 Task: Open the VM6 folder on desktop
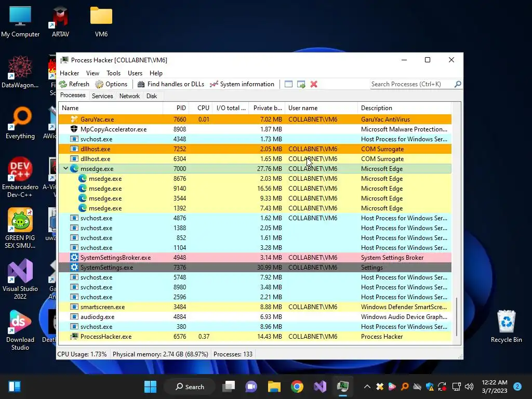point(101,21)
